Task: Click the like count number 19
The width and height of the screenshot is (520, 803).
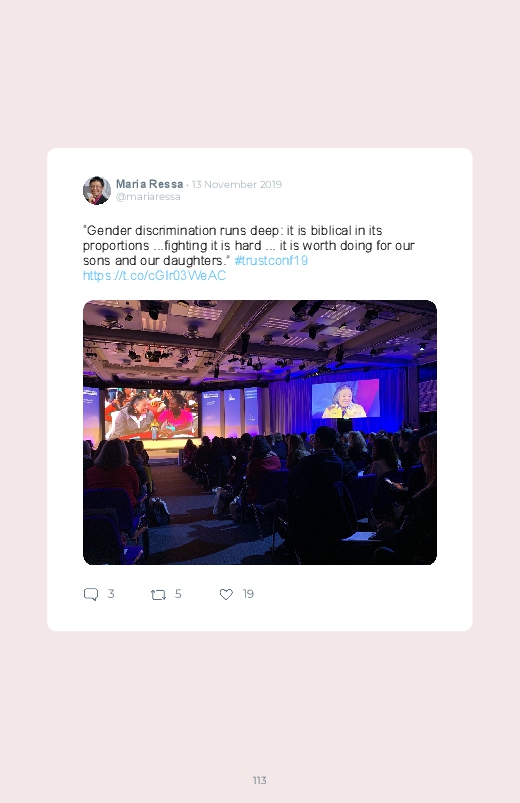Action: pos(248,594)
